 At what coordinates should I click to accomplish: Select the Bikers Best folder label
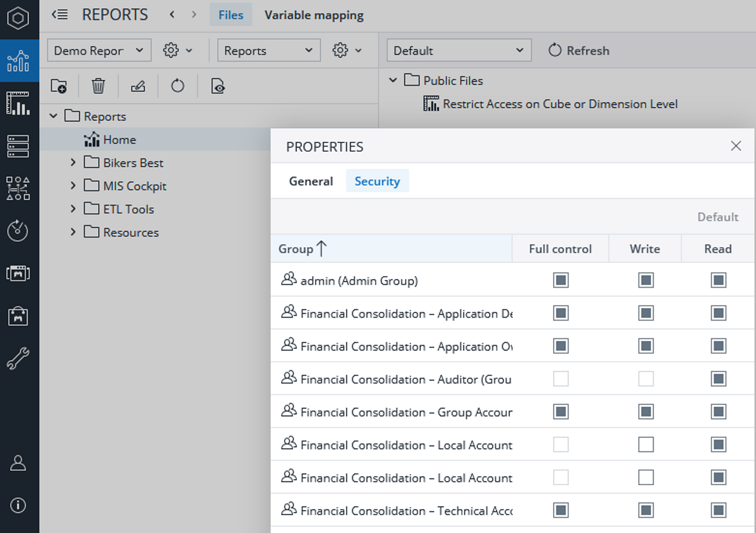(x=133, y=163)
